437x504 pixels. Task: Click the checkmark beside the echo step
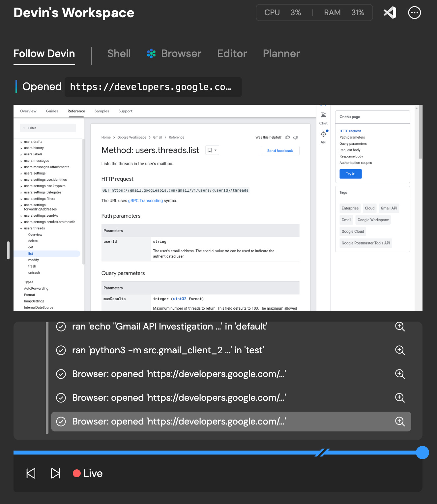pyautogui.click(x=61, y=327)
